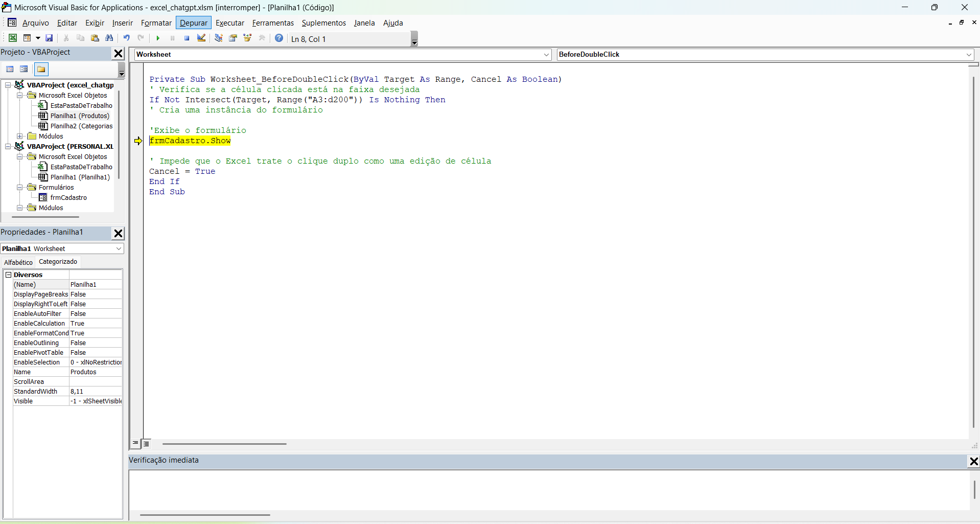Viewport: 980px width, 524px height.
Task: Open the Worksheet object dropdown
Action: coord(546,55)
